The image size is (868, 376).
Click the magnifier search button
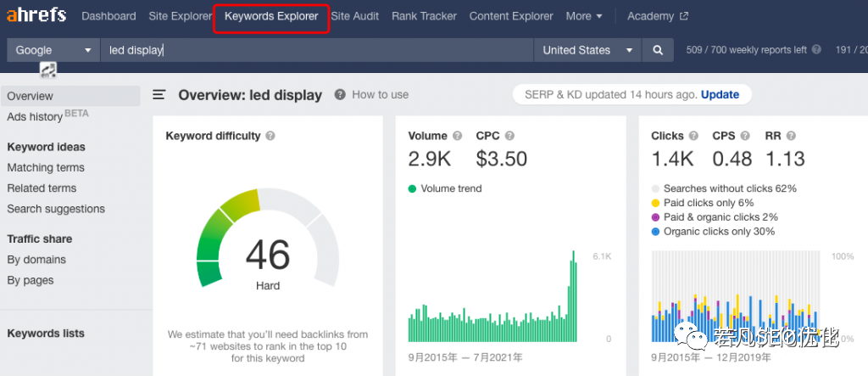(657, 50)
